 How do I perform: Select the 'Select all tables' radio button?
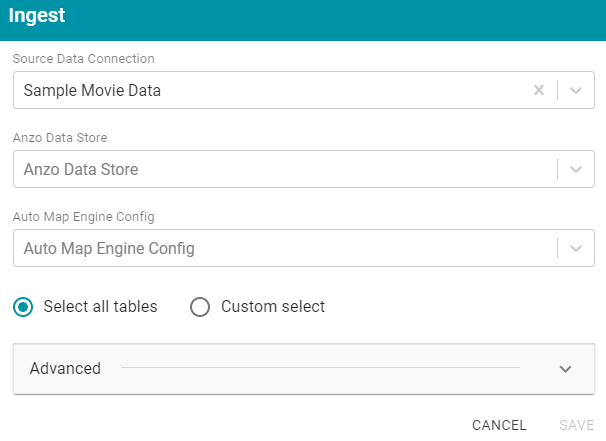(23, 307)
